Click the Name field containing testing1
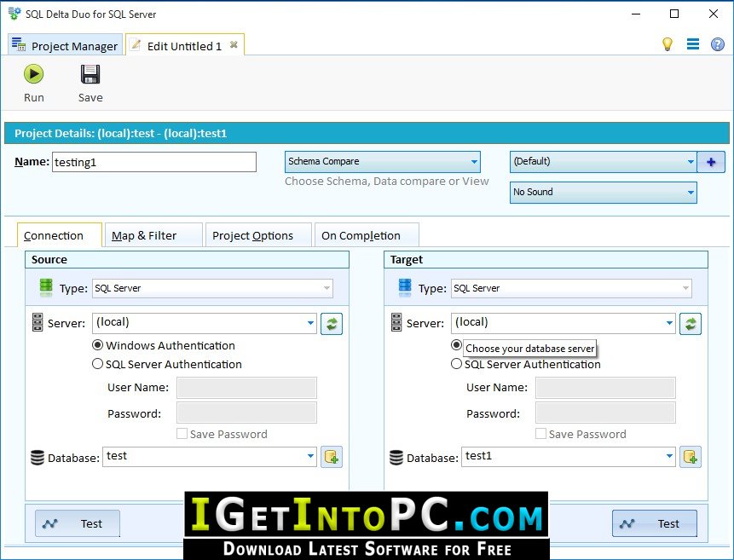 (154, 162)
